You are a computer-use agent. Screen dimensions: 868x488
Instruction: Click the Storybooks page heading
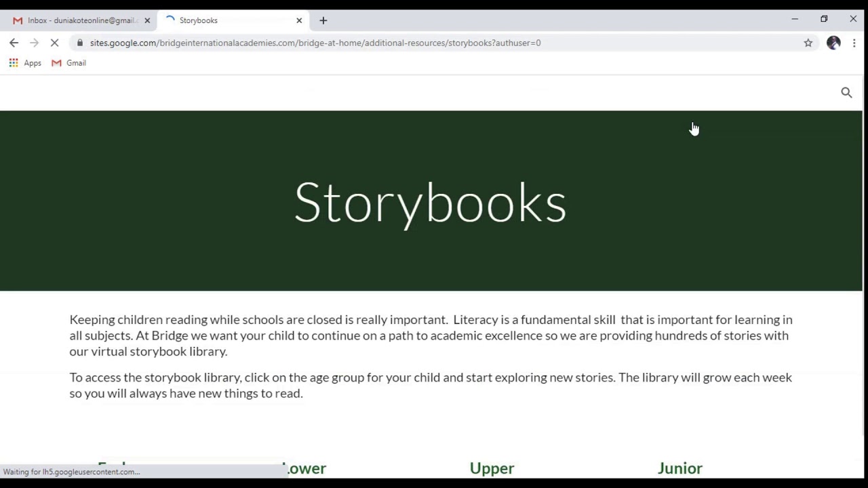(x=431, y=202)
